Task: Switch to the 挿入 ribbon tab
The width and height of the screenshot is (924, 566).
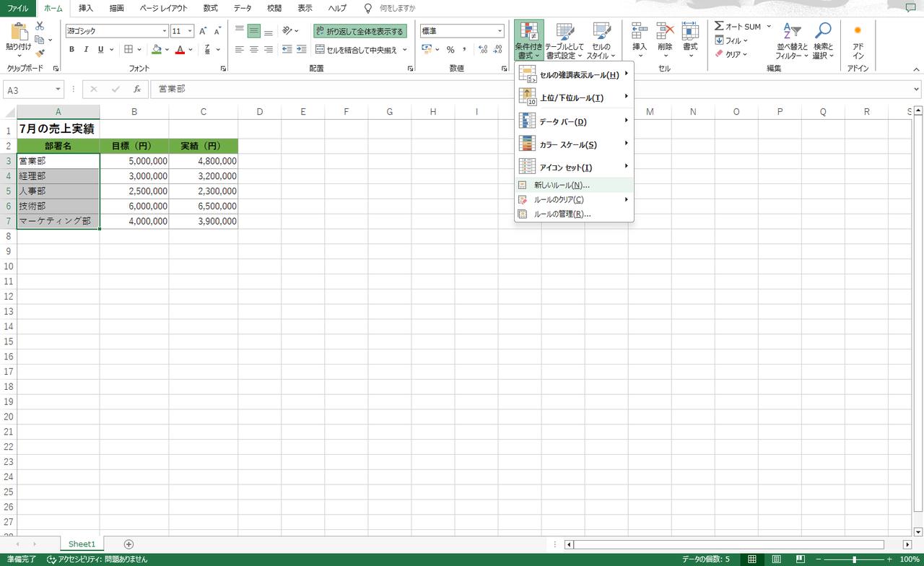Action: 86,8
